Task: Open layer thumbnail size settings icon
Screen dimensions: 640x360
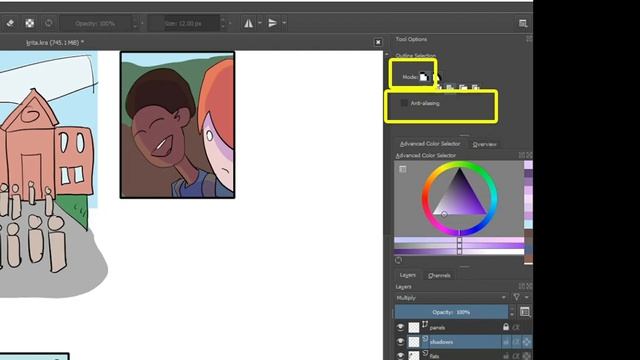Action: 525,312
